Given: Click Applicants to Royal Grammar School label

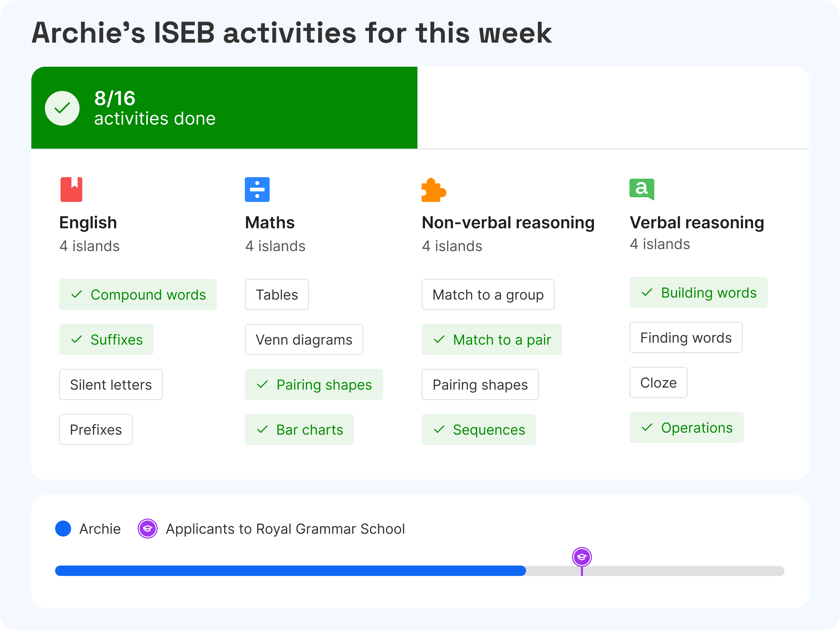Looking at the screenshot, I should point(285,529).
